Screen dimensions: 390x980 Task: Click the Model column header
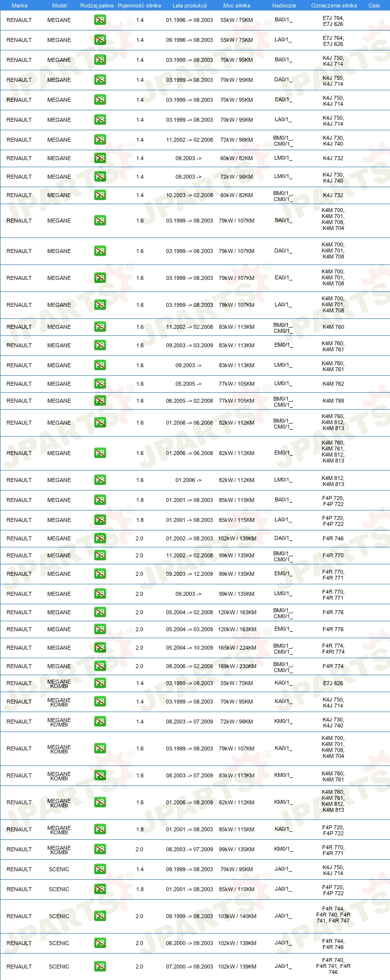[x=59, y=5]
